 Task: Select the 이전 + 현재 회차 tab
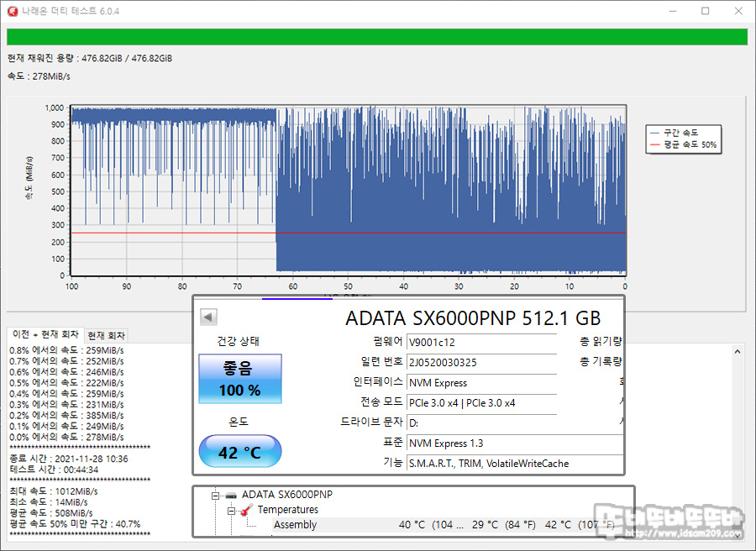[x=45, y=334]
